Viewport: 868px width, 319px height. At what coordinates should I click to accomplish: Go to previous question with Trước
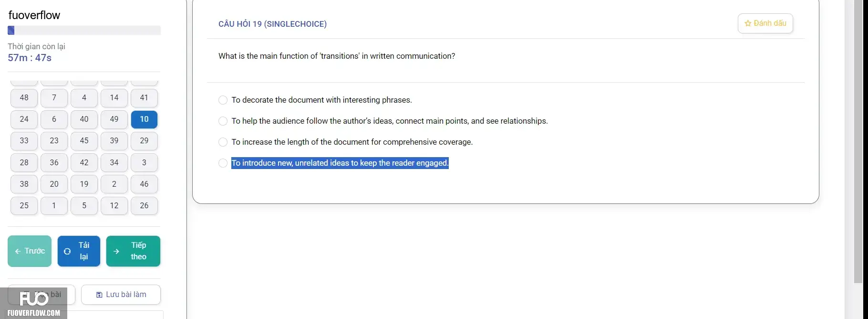(x=30, y=251)
